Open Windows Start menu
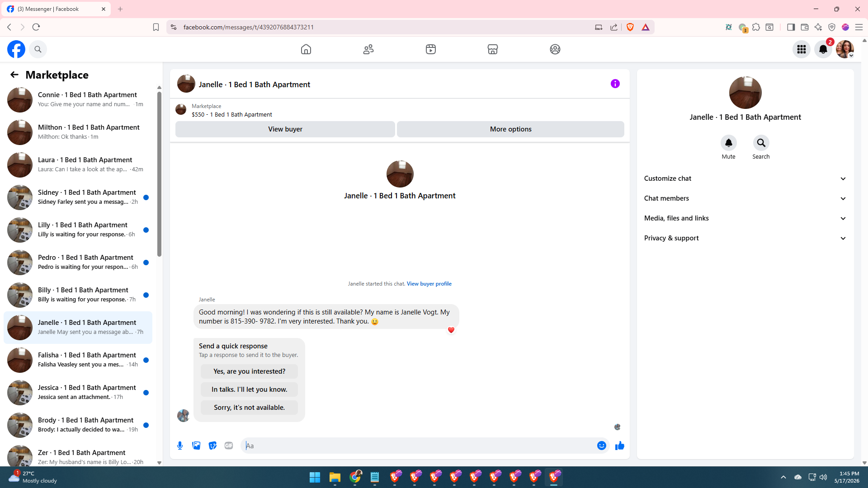This screenshot has width=868, height=488. pyautogui.click(x=315, y=477)
